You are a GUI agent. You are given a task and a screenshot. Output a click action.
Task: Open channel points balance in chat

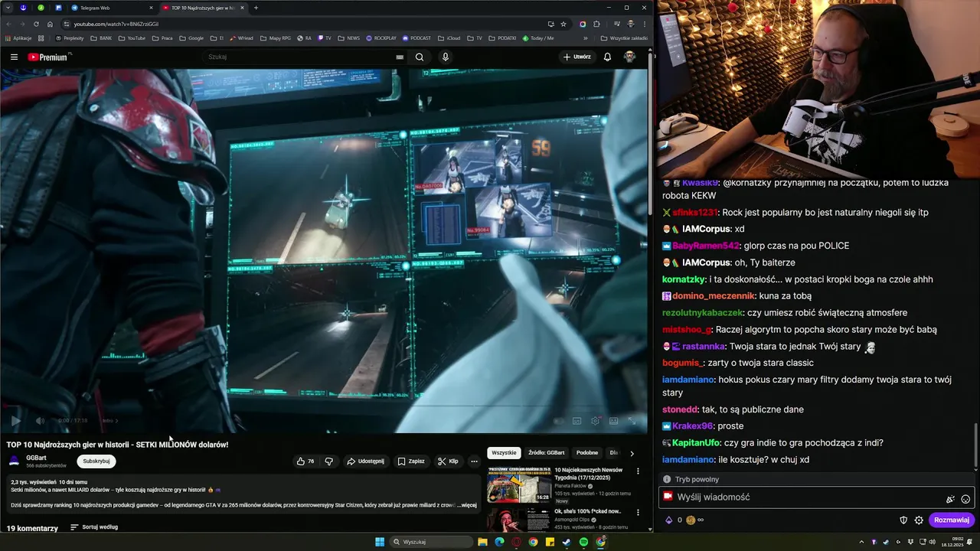point(695,520)
